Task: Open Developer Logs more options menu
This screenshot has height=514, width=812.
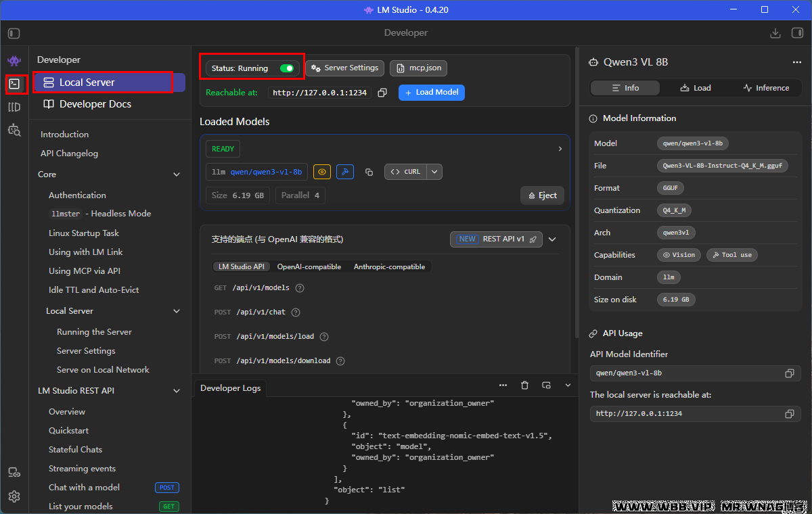Action: coord(503,385)
